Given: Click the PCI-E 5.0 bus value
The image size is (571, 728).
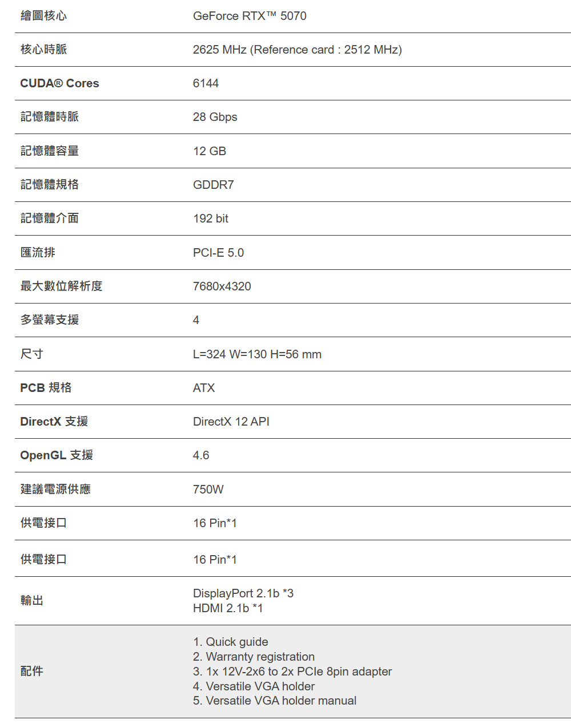Looking at the screenshot, I should (218, 253).
